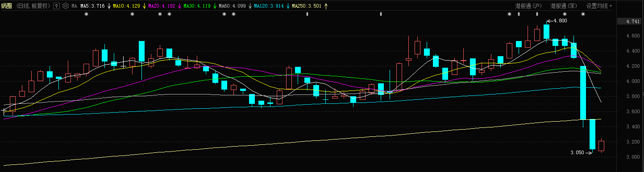Viewport: 644px width, 172px height.
Task: Click the white down arrow after MA5
Action: tap(109, 6)
